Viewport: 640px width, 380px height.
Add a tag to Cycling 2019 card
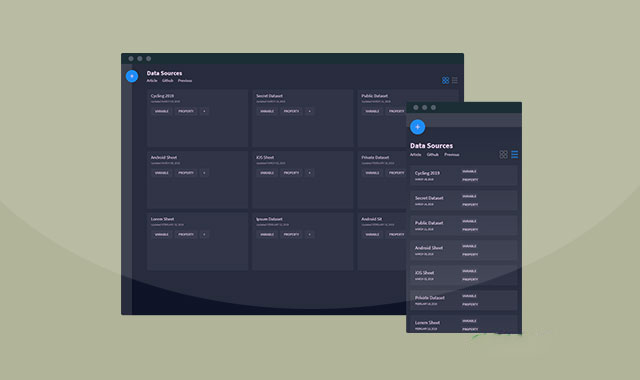[x=204, y=111]
